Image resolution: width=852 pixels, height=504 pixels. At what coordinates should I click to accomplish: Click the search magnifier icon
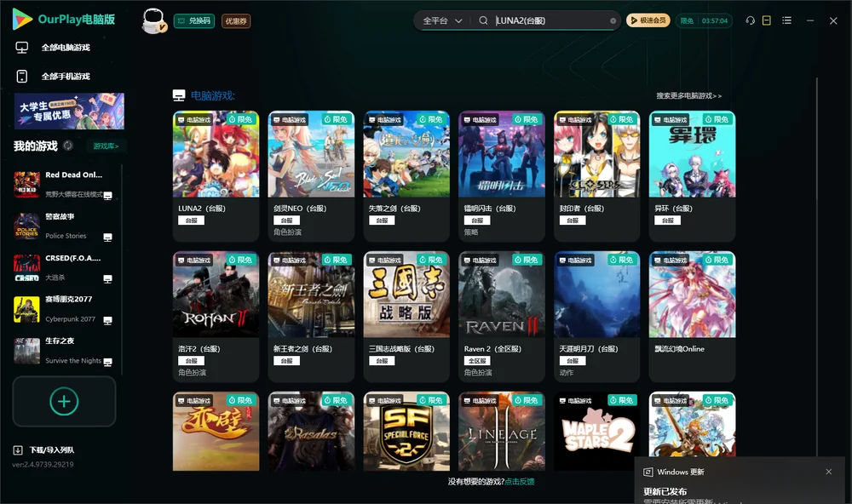coord(483,20)
